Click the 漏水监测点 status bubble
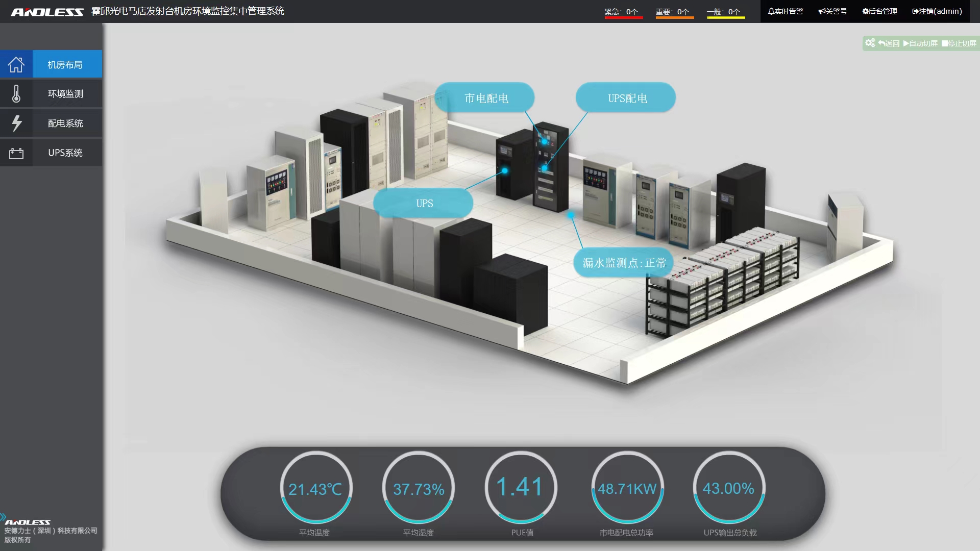The image size is (980, 551). 624,263
